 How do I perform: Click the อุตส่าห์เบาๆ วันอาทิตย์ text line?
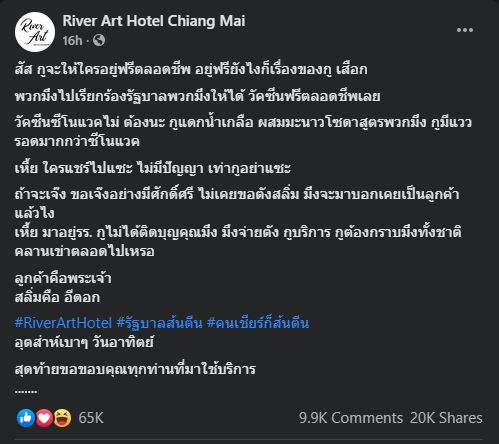click(x=84, y=342)
